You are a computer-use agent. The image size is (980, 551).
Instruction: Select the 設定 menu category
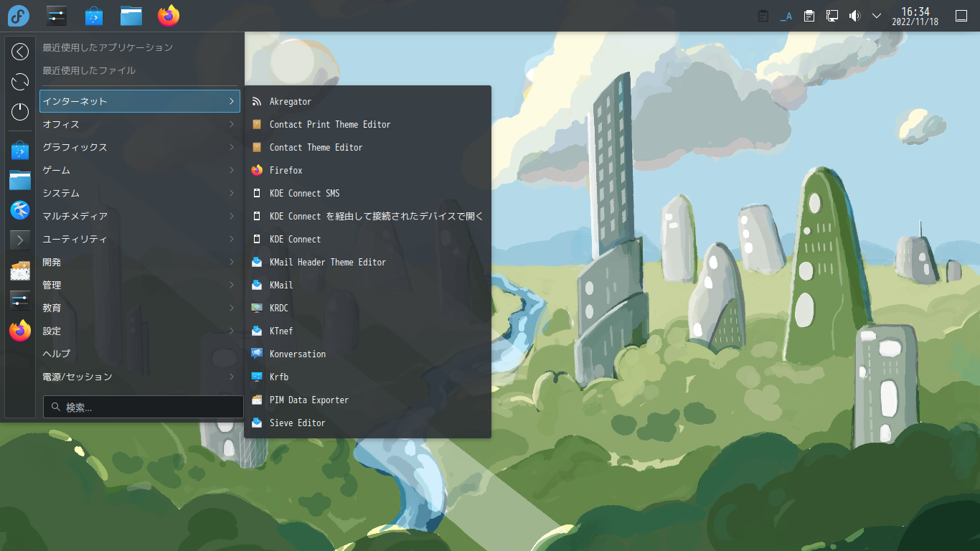(x=140, y=331)
